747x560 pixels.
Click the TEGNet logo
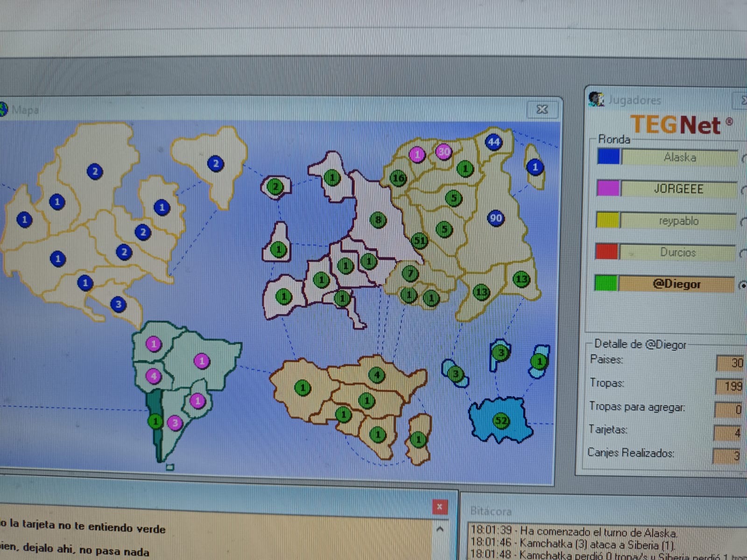click(681, 125)
